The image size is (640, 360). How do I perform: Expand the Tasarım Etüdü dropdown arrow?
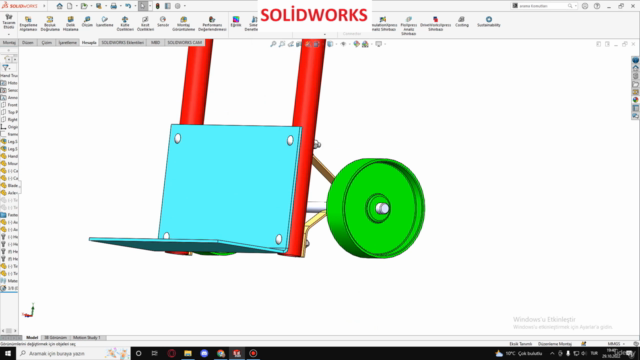coord(9,34)
